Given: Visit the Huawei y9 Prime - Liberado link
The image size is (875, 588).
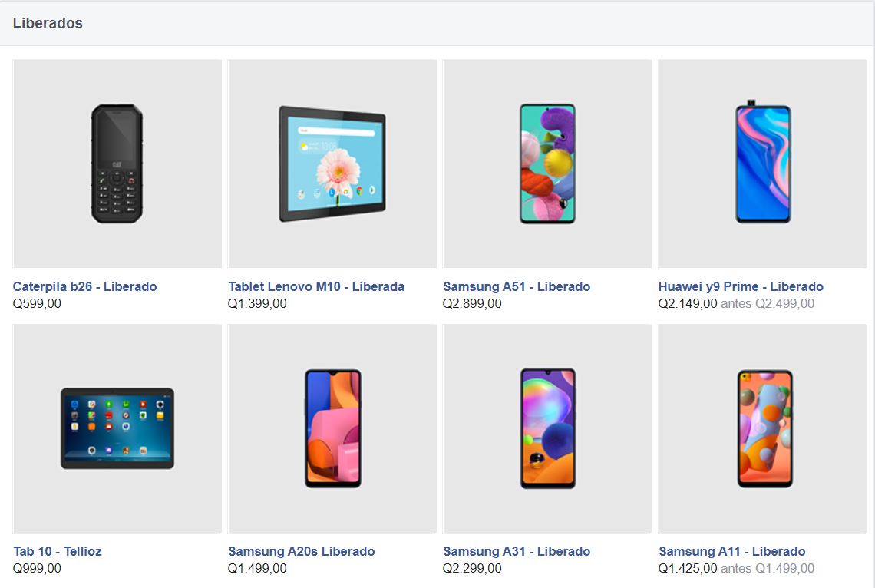Looking at the screenshot, I should 741,287.
